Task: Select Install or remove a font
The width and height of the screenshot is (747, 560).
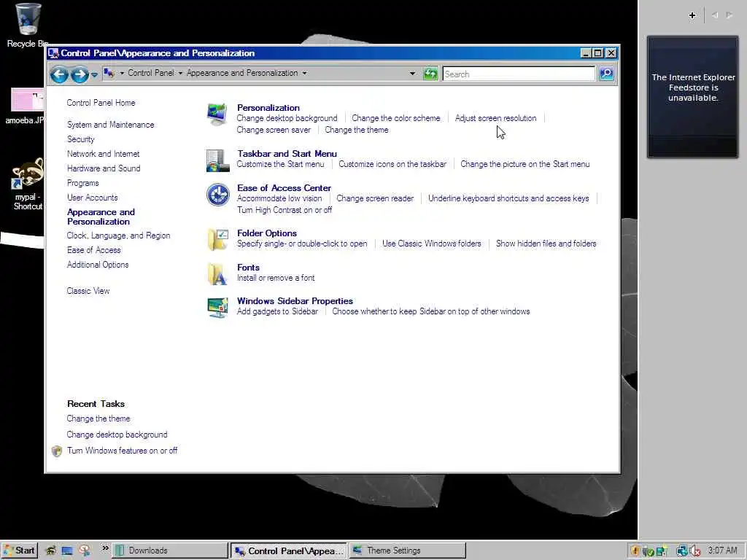Action: click(x=276, y=278)
